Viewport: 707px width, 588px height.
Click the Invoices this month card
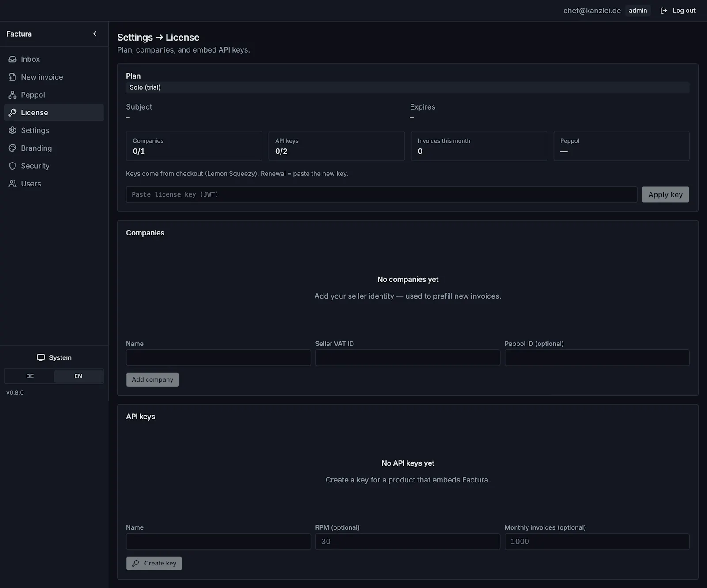[479, 146]
